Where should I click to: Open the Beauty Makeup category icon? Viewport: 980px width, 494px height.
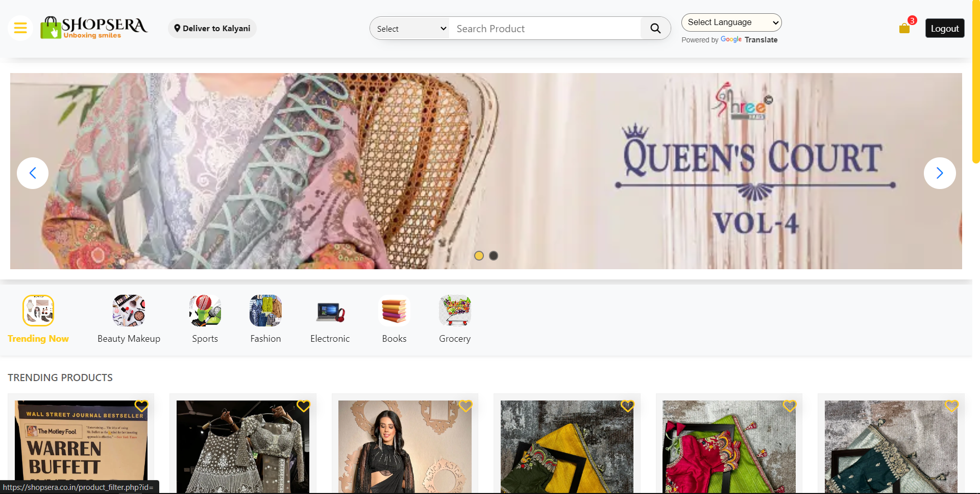point(129,311)
